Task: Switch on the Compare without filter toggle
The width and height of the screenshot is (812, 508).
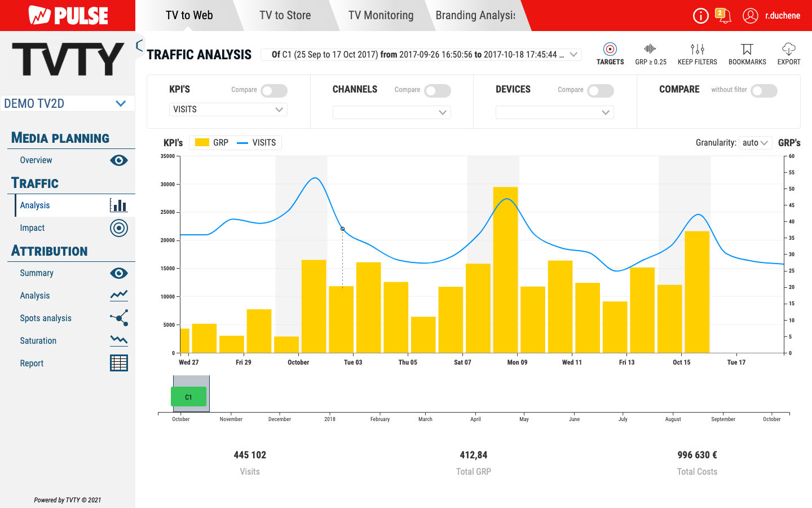Action: [x=764, y=91]
